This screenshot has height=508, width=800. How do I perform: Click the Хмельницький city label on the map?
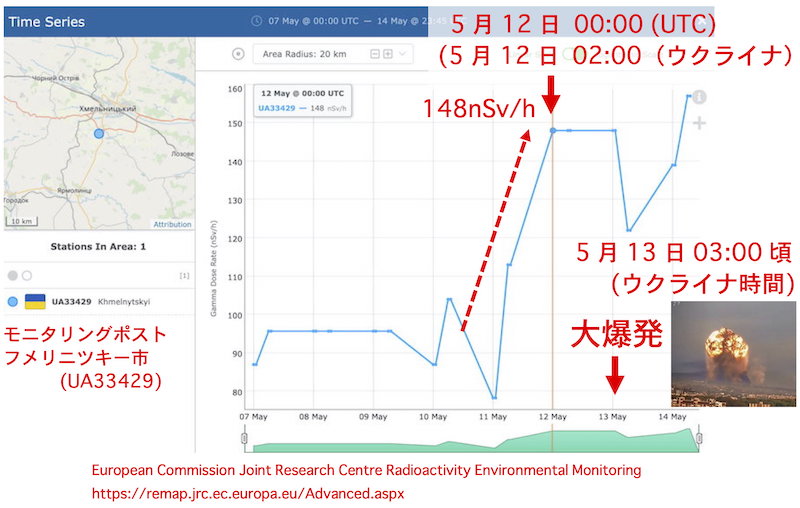pyautogui.click(x=108, y=109)
